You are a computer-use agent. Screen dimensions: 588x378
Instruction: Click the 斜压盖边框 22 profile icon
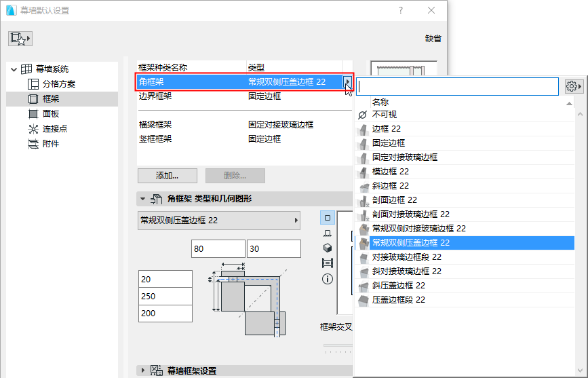pos(364,286)
